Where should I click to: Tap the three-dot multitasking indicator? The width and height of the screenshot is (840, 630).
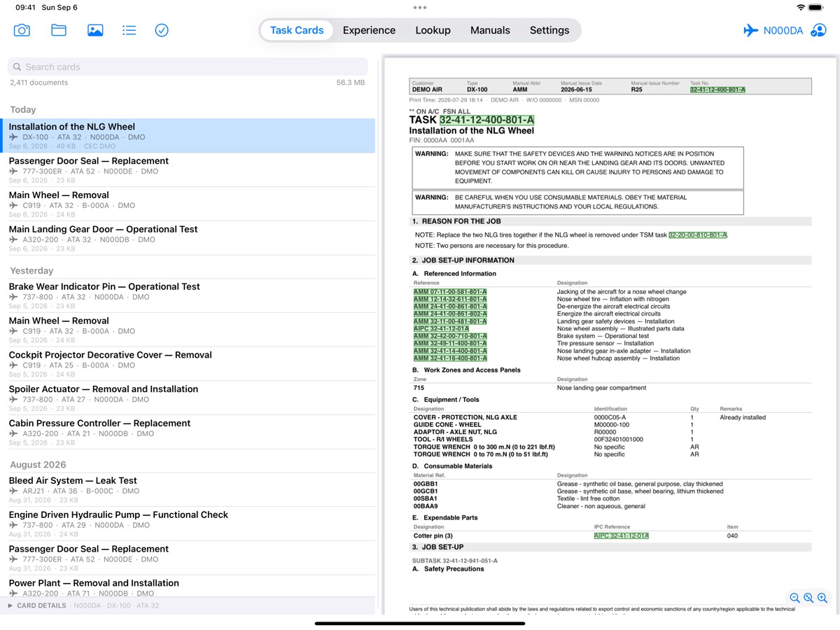tap(420, 8)
